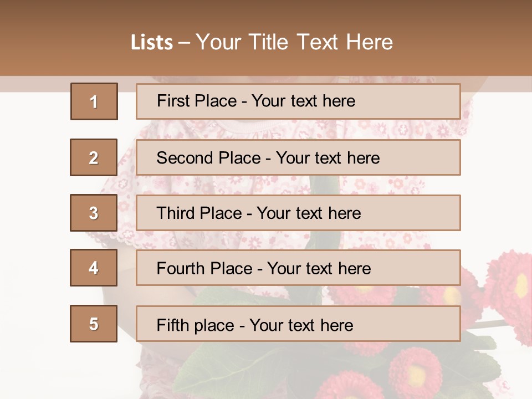Image resolution: width=532 pixels, height=399 pixels.
Task: Click the translucent strip under the header
Action: (x=266, y=84)
